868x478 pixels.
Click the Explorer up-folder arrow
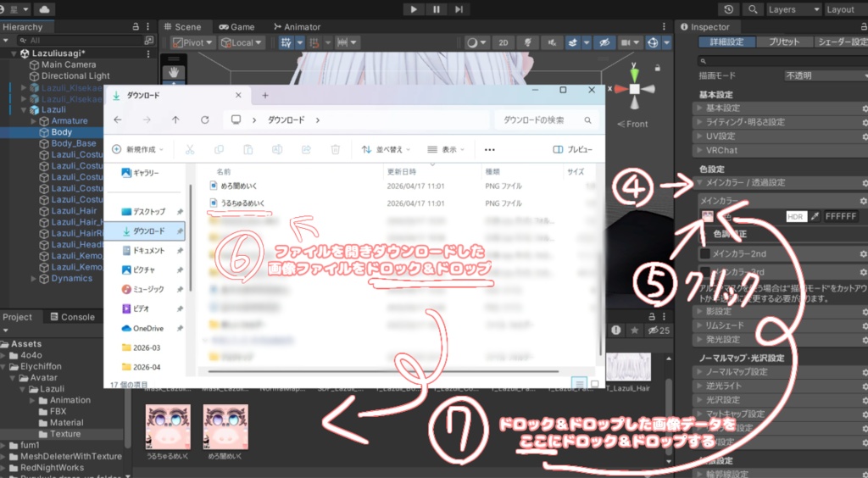coord(175,119)
